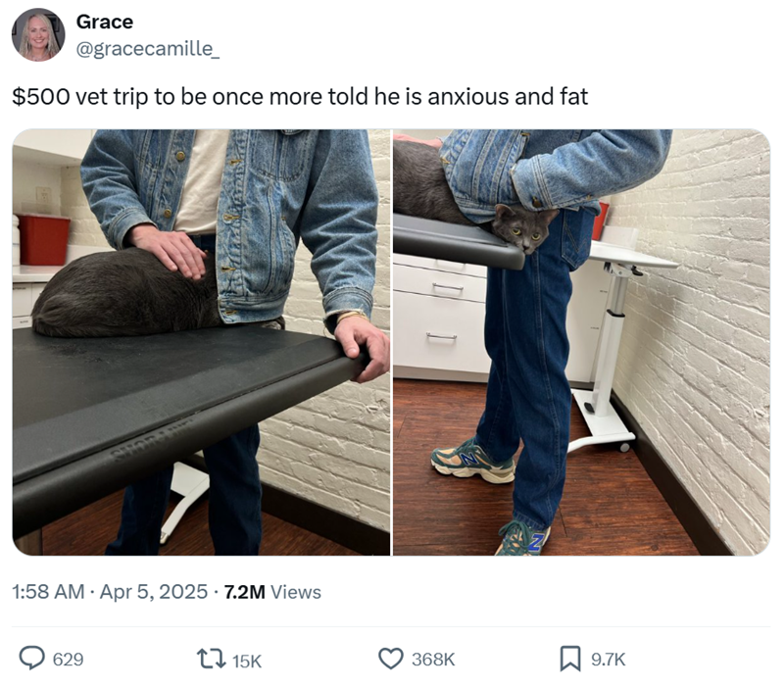This screenshot has width=784, height=687.
Task: Click the 629 replies count
Action: click(x=68, y=660)
